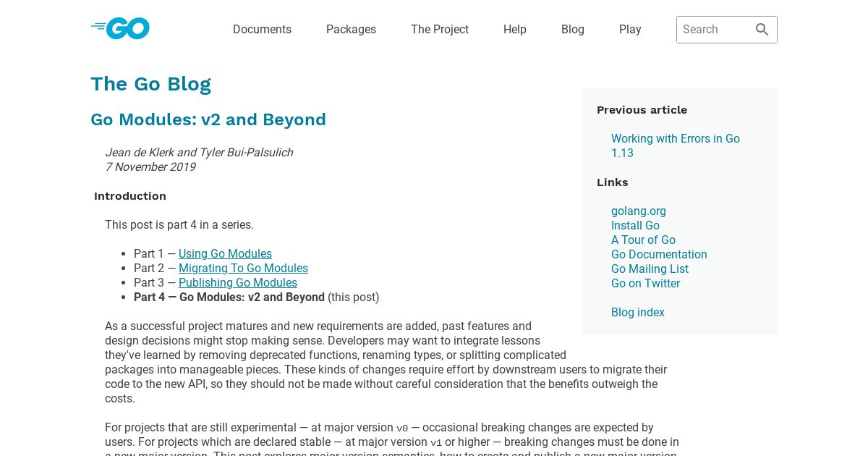The width and height of the screenshot is (868, 456).
Task: Open the Blog index link
Action: pyautogui.click(x=638, y=313)
